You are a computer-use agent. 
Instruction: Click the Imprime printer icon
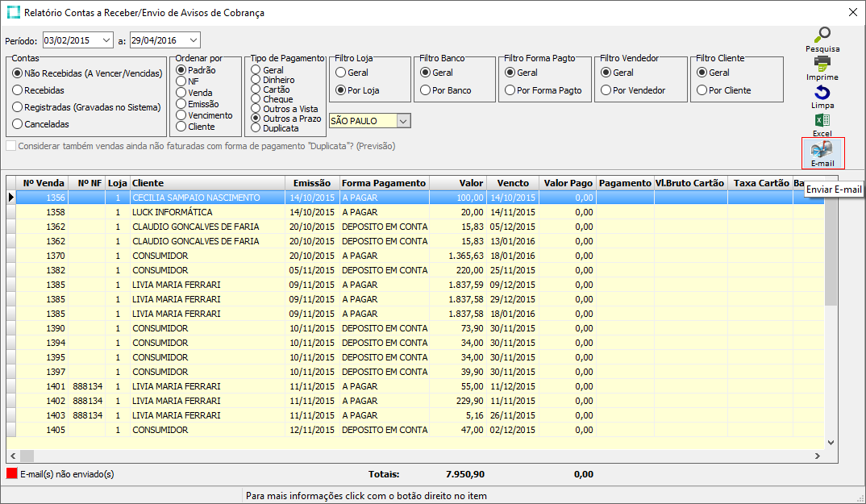(x=822, y=64)
